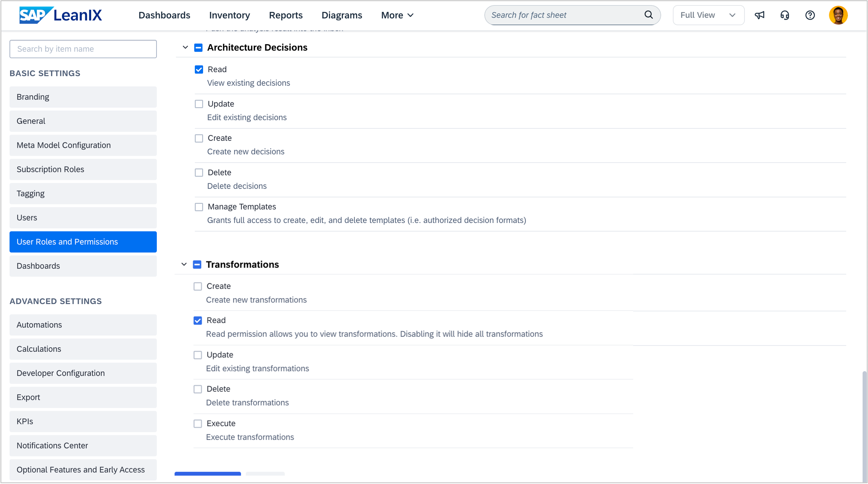This screenshot has width=868, height=484.
Task: Open the announcements megaphone icon
Action: pyautogui.click(x=760, y=15)
